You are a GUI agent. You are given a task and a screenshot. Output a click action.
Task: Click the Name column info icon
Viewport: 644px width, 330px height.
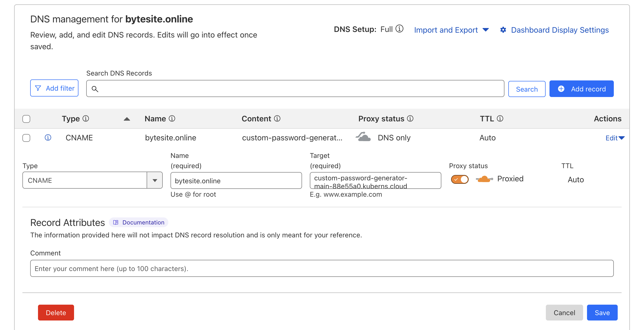pos(172,118)
